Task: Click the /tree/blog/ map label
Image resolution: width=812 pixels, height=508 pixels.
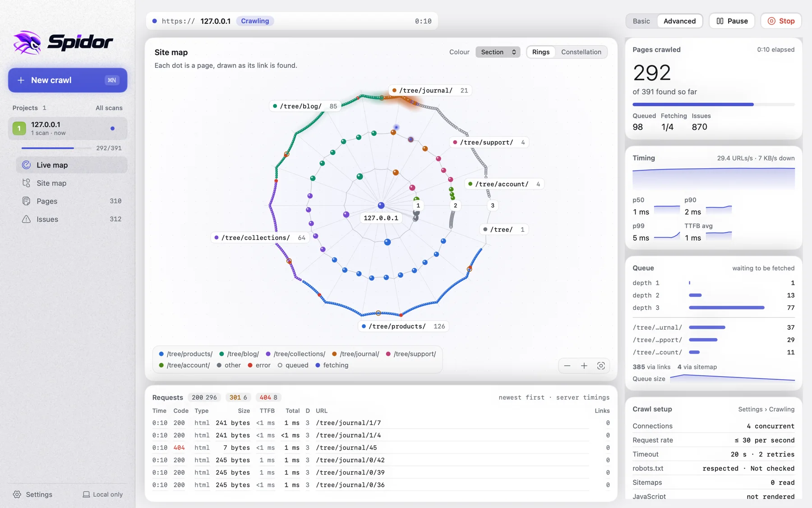Action: [x=305, y=106]
